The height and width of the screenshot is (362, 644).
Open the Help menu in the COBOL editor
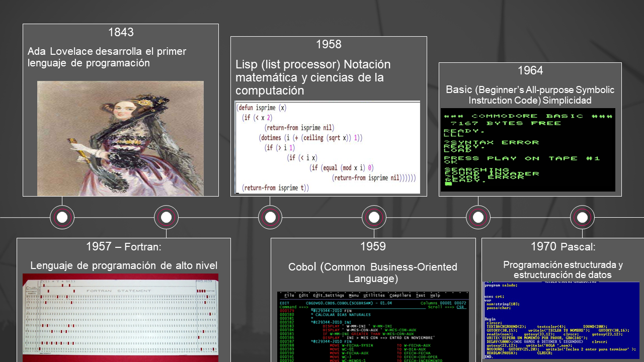[435, 296]
